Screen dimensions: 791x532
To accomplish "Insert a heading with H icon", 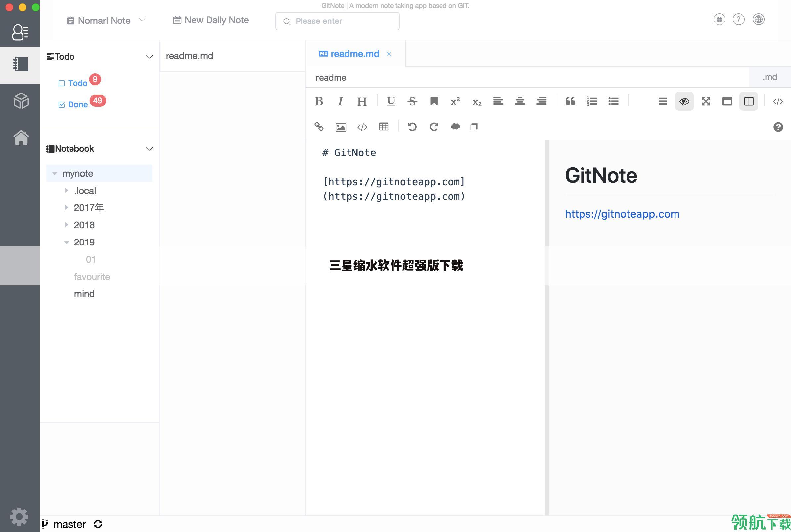I will [362, 101].
